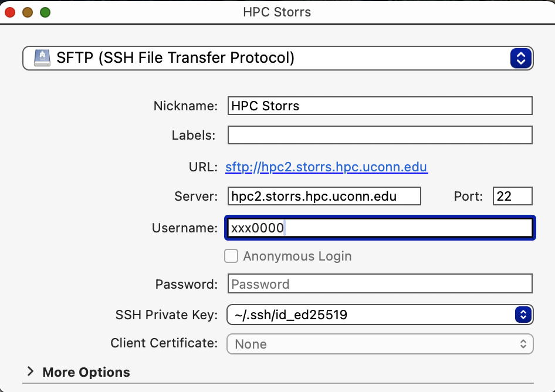
Task: Click the HPC Storrs window title bar
Action: 277,12
